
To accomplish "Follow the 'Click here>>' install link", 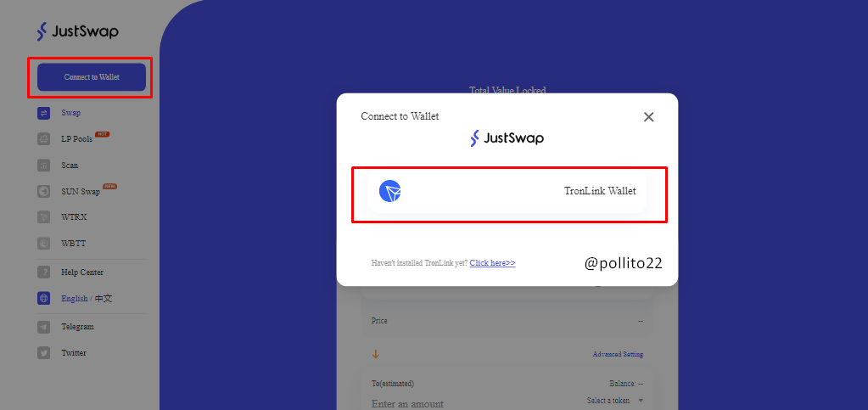I will tap(493, 263).
